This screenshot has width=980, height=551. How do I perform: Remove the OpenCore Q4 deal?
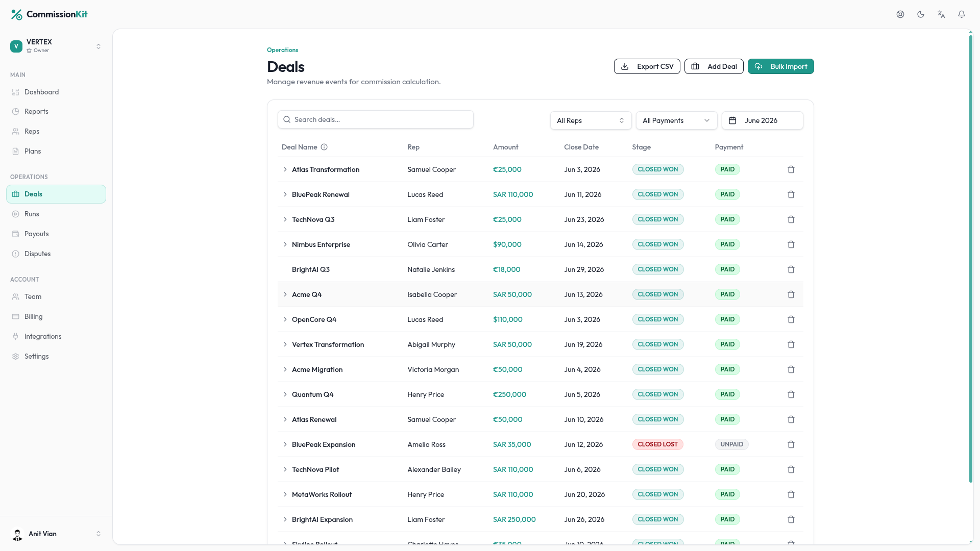tap(791, 319)
